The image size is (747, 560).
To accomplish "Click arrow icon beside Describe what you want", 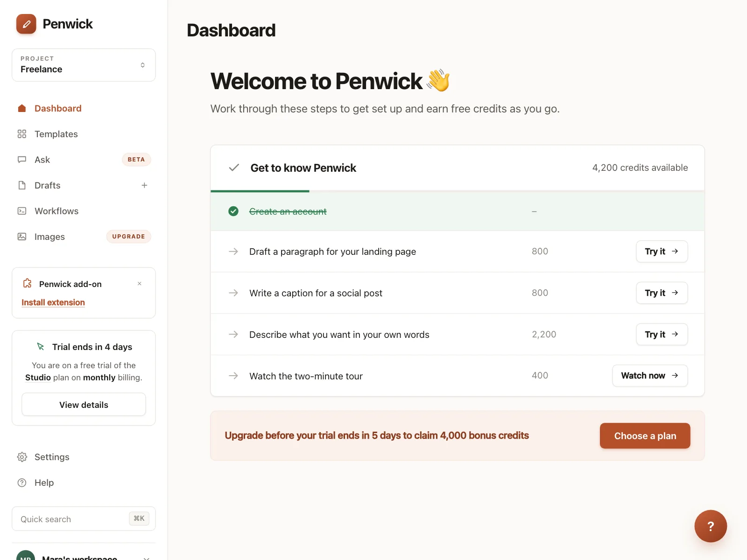I will 233,335.
